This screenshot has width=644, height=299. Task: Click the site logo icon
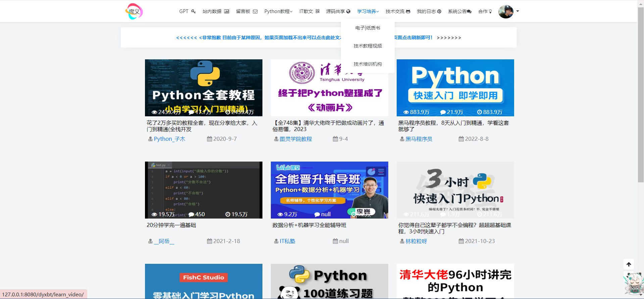134,11
